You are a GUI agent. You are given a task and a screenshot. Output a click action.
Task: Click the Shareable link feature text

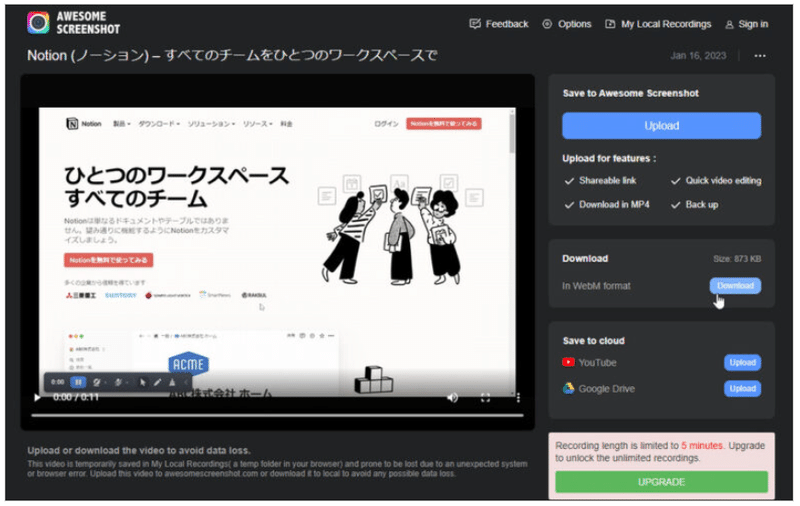click(608, 181)
